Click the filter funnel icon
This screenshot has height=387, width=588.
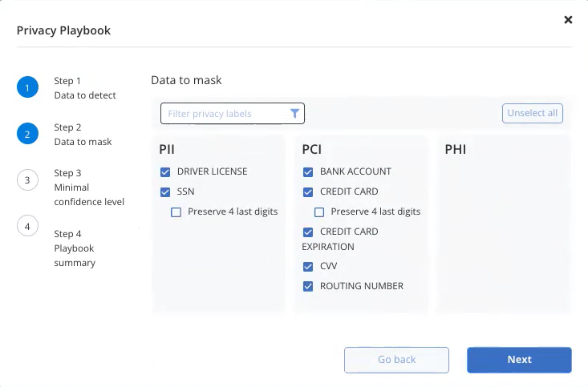coord(294,113)
